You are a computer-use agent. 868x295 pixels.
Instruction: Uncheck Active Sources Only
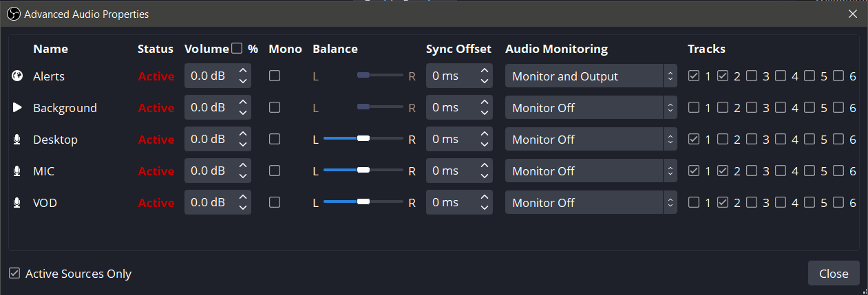click(14, 274)
